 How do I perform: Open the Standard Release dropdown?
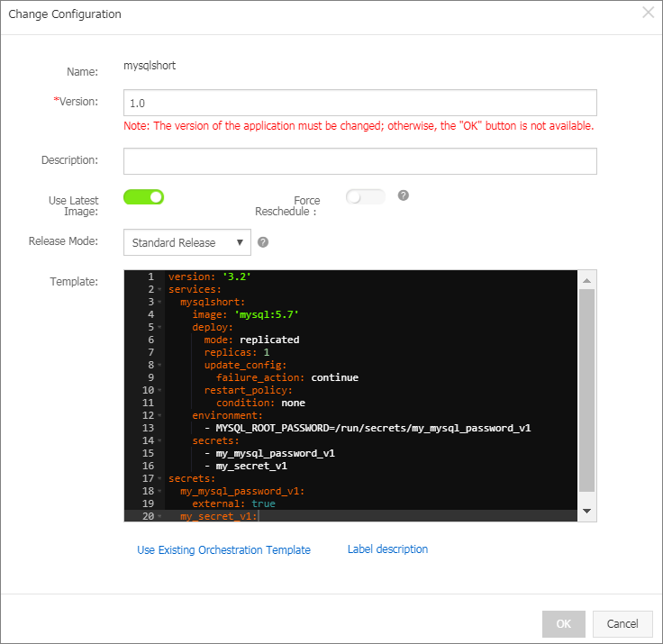pyautogui.click(x=187, y=242)
